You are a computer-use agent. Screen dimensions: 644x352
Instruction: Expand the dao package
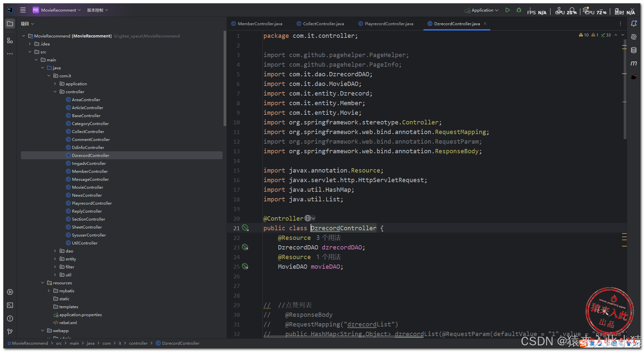[x=55, y=251]
